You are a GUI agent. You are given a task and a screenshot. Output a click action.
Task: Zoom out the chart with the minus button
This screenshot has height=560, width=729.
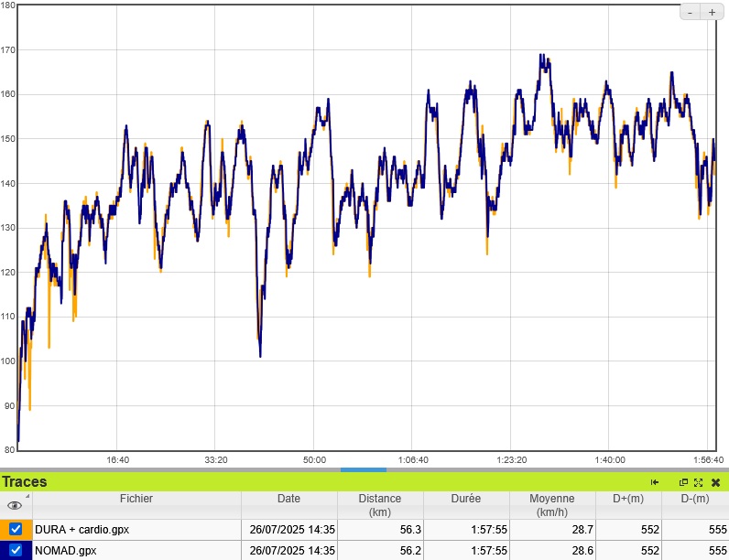point(691,12)
